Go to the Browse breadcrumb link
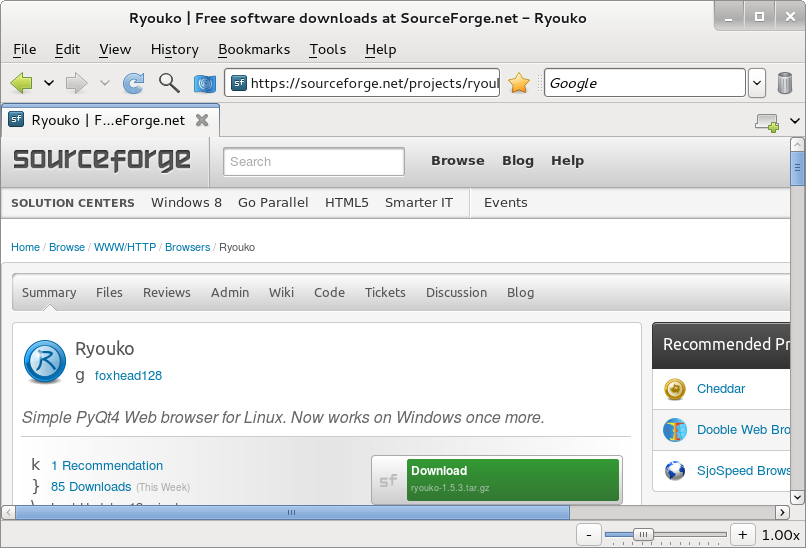Image resolution: width=806 pixels, height=548 pixels. click(x=67, y=247)
